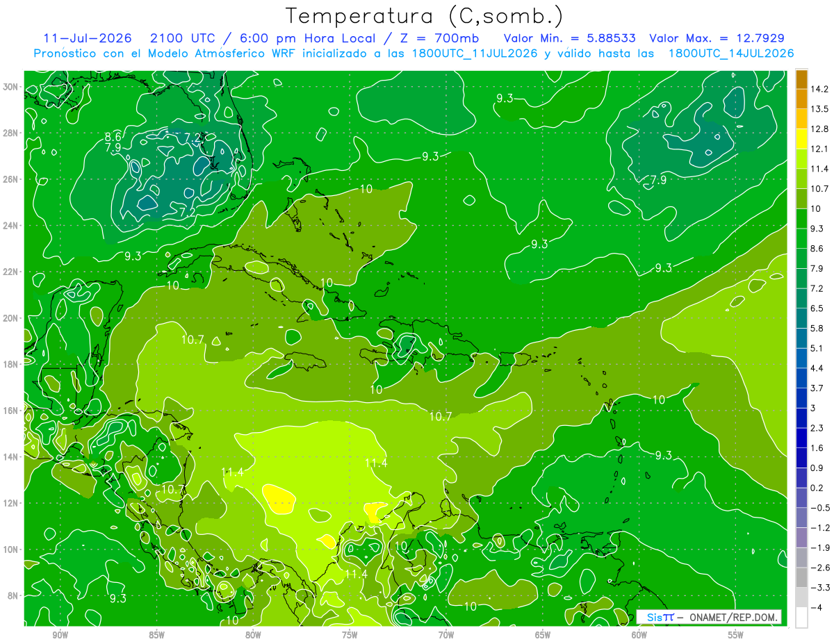Click the "30N" latitude label
The width and height of the screenshot is (834, 644).
pos(10,87)
